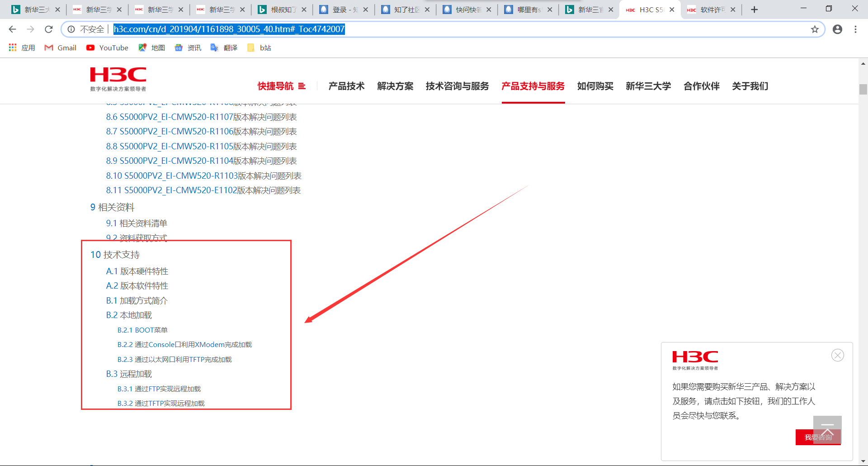The image size is (868, 466).
Task: Close the 登录 tab
Action: (365, 10)
